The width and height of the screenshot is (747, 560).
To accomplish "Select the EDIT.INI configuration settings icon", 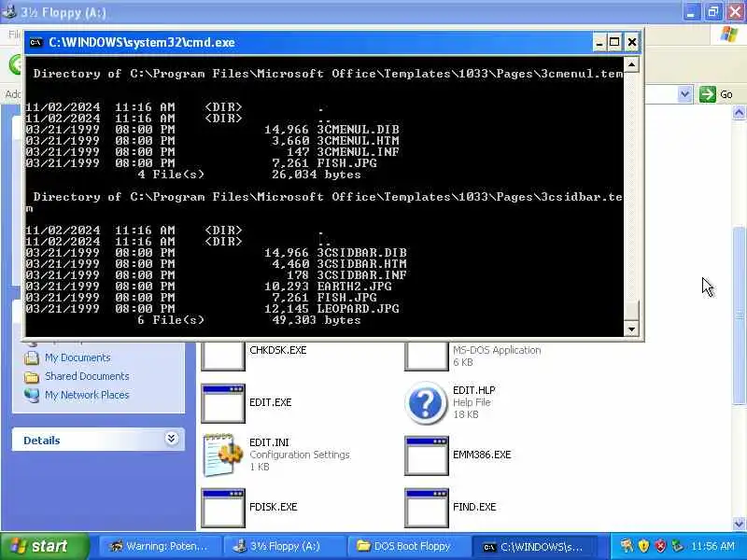I will [223, 455].
